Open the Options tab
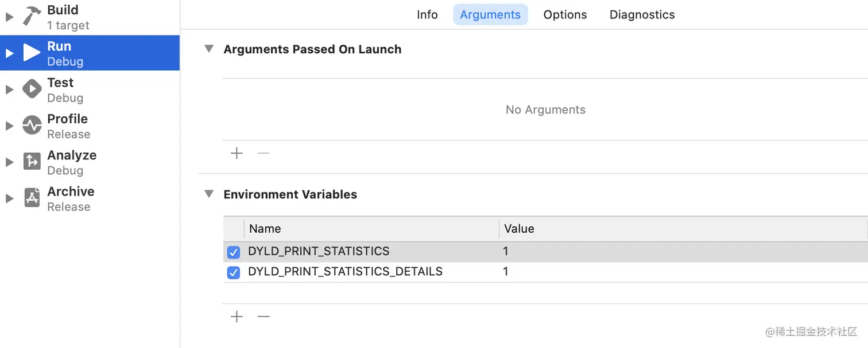This screenshot has width=868, height=348. [x=565, y=15]
